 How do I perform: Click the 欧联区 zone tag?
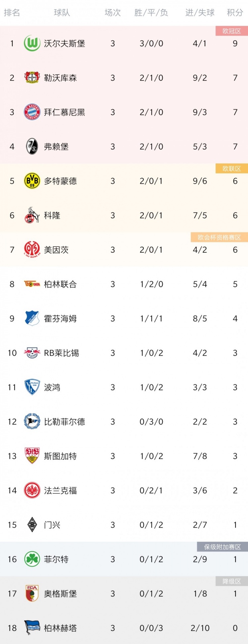(x=231, y=168)
